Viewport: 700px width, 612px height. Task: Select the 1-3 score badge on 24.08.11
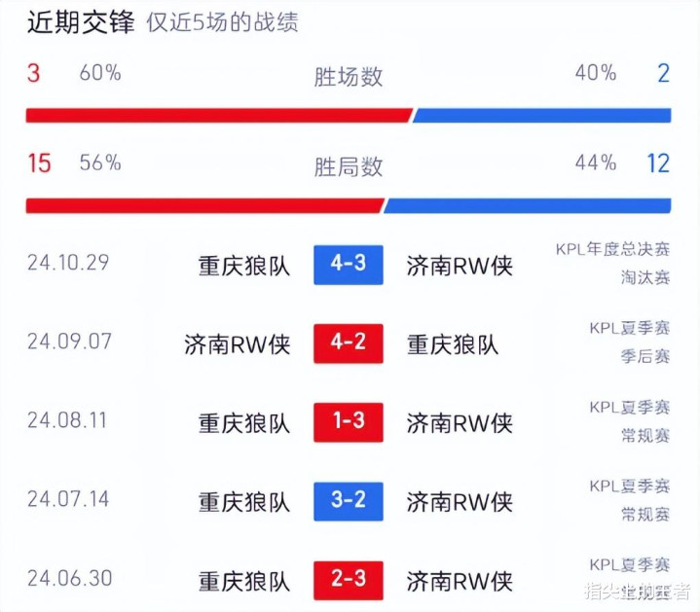coord(349,422)
